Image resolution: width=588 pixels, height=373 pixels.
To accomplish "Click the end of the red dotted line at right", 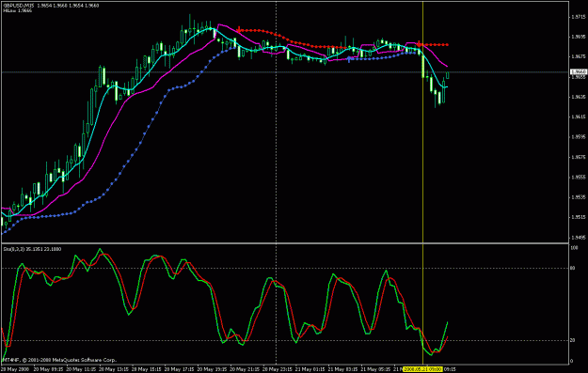I will [x=447, y=44].
